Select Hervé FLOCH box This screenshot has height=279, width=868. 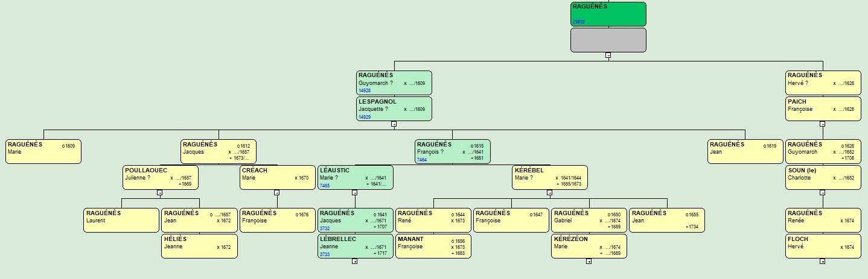coord(823,246)
